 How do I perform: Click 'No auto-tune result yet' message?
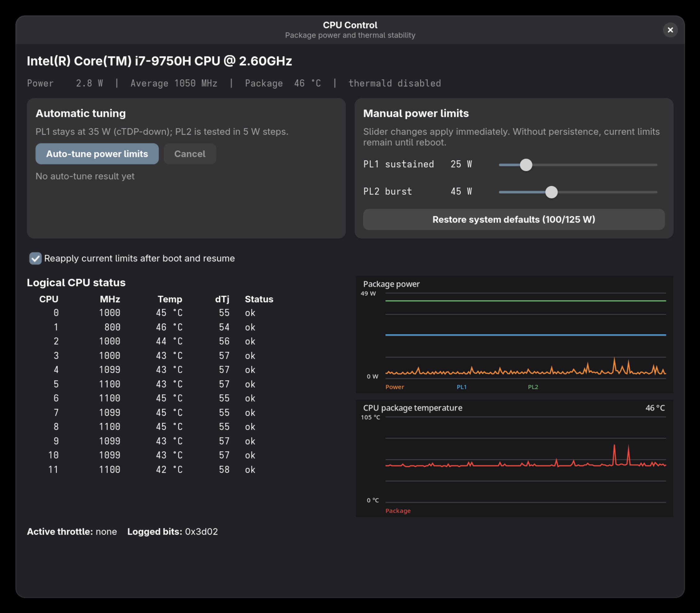coord(85,176)
